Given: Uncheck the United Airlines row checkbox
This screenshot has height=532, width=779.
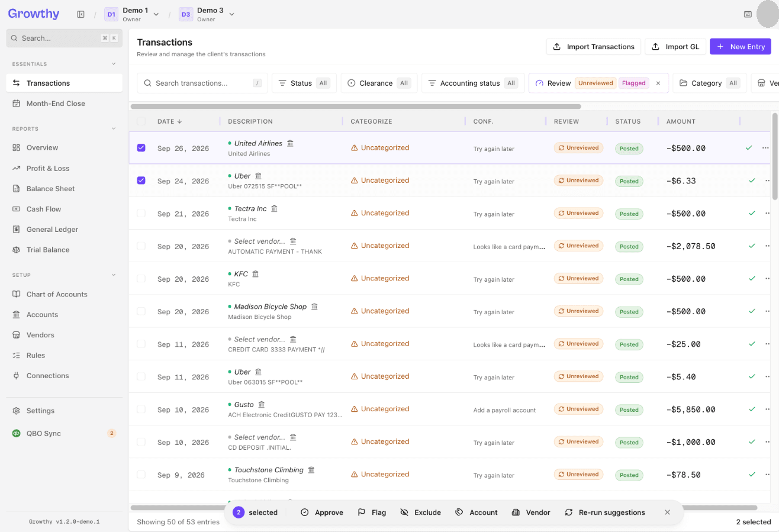Looking at the screenshot, I should (141, 147).
